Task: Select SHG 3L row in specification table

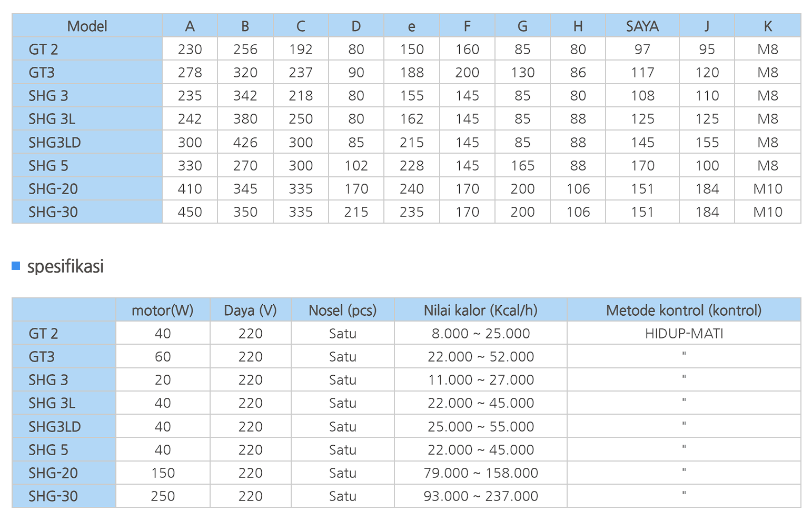Action: click(406, 403)
